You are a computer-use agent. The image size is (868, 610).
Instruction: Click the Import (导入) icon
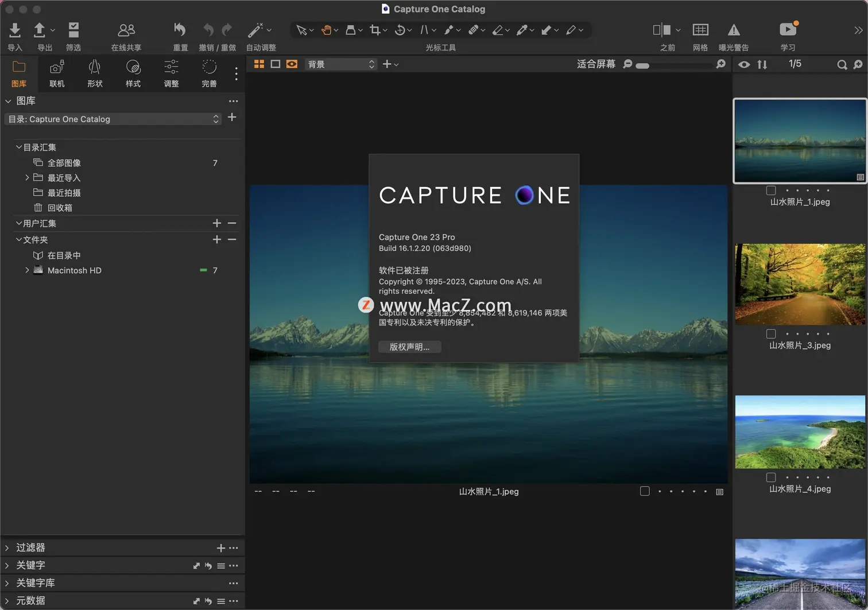15,30
